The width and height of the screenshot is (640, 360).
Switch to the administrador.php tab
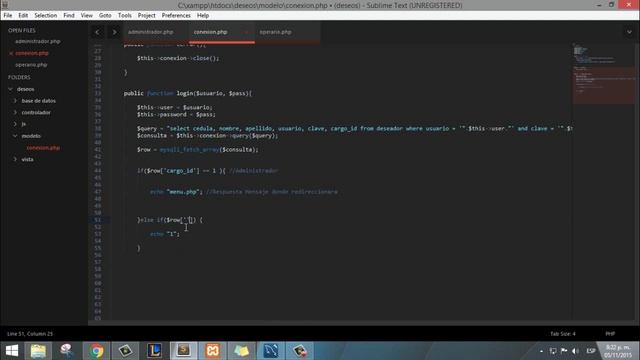pos(151,32)
